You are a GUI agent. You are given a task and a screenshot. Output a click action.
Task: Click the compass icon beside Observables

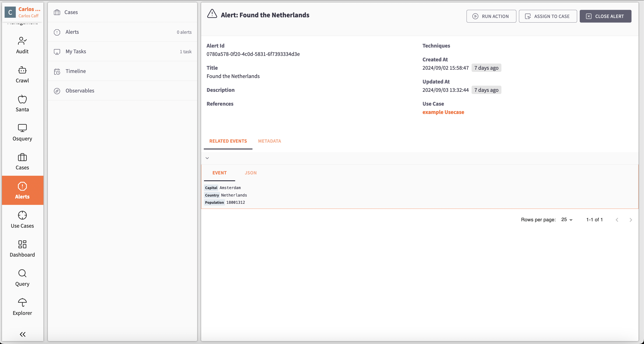(x=57, y=91)
